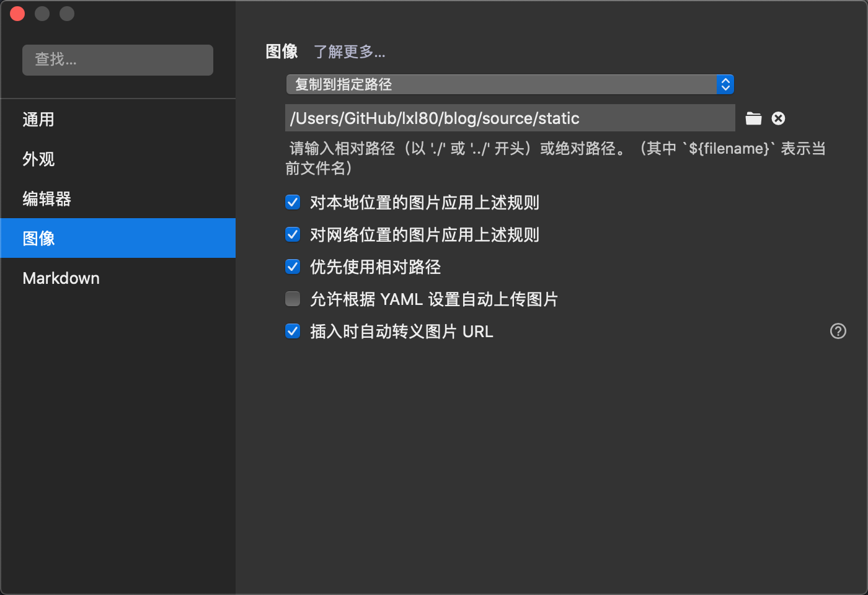868x595 pixels.
Task: Disable 对本地位置的图片应用上述规则
Action: (293, 202)
